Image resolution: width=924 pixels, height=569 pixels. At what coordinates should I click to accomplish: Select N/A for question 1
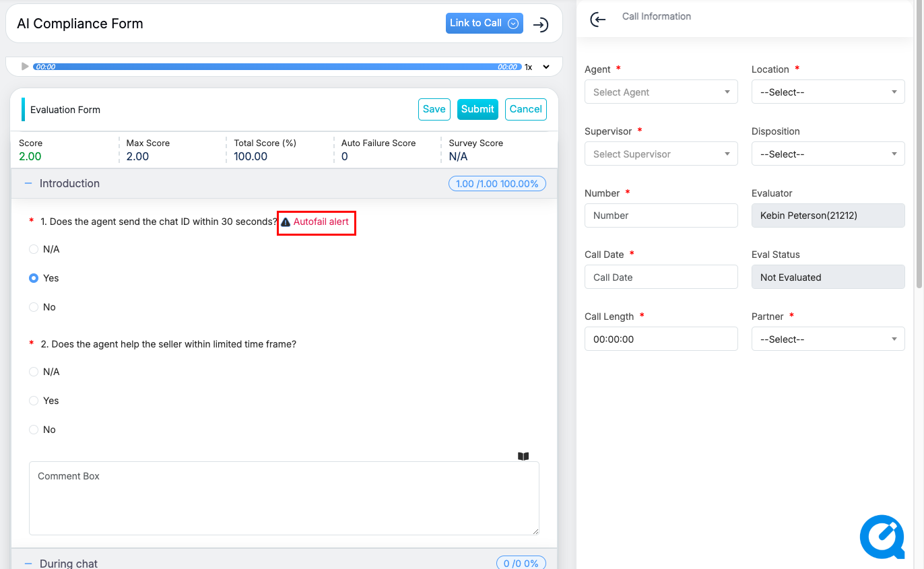click(34, 249)
